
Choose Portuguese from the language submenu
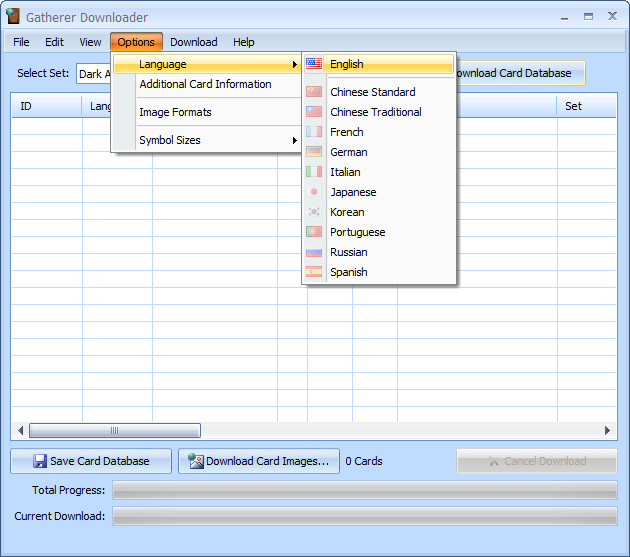357,232
